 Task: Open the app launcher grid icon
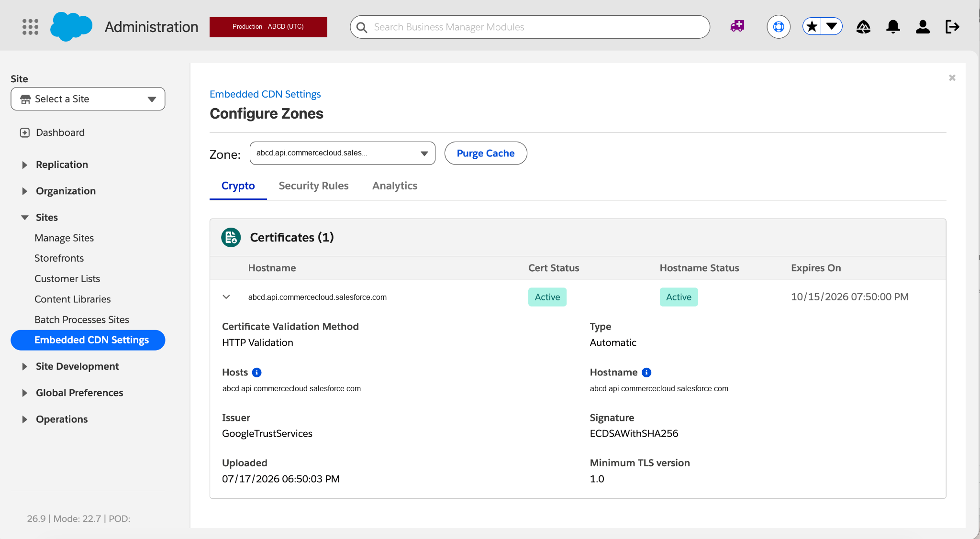(x=30, y=27)
